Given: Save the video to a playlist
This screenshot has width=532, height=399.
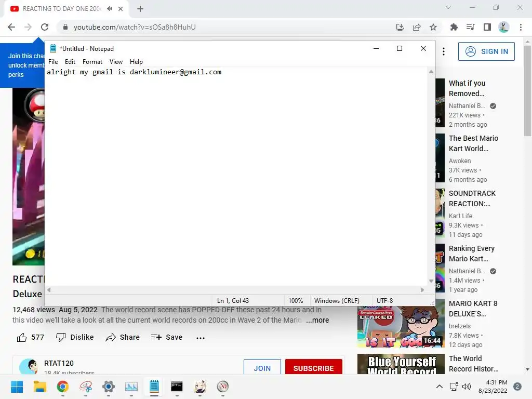Looking at the screenshot, I should (x=167, y=337).
